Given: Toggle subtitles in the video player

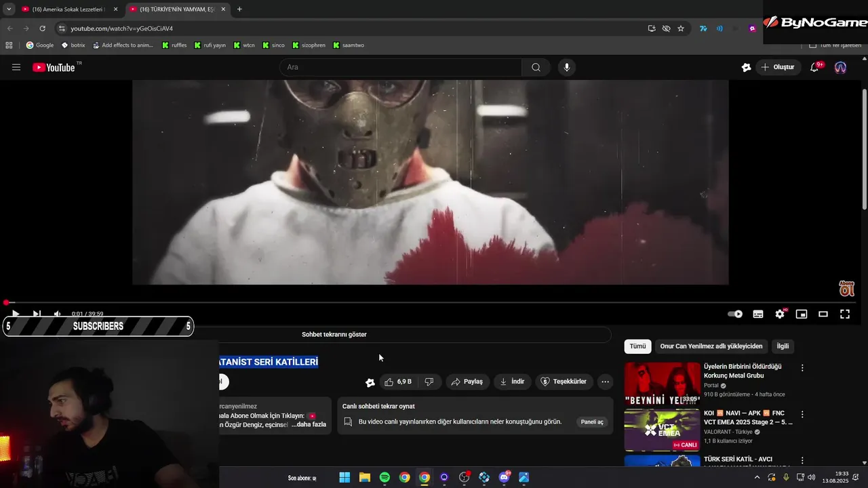Looking at the screenshot, I should click(x=758, y=314).
